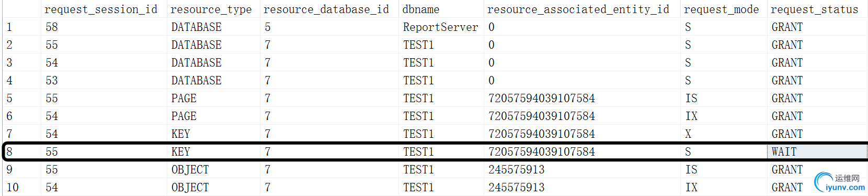
Task: Select row header number 1
Action: point(22,27)
